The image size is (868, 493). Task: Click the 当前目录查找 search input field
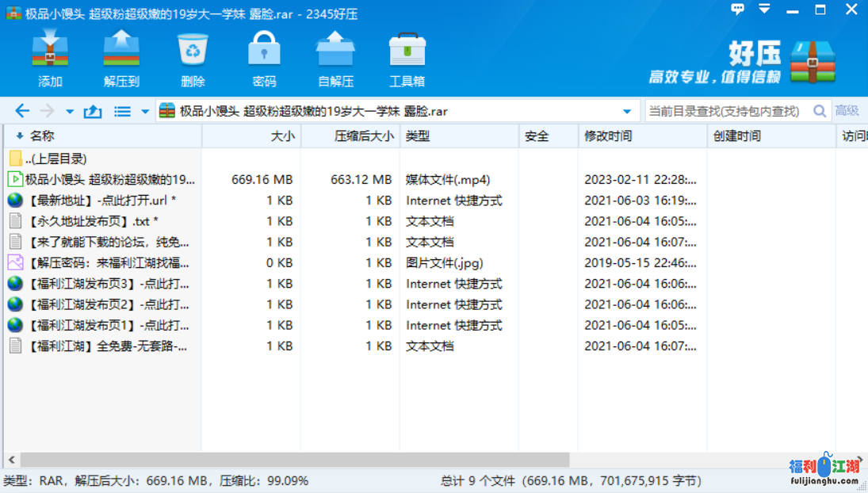coord(725,112)
